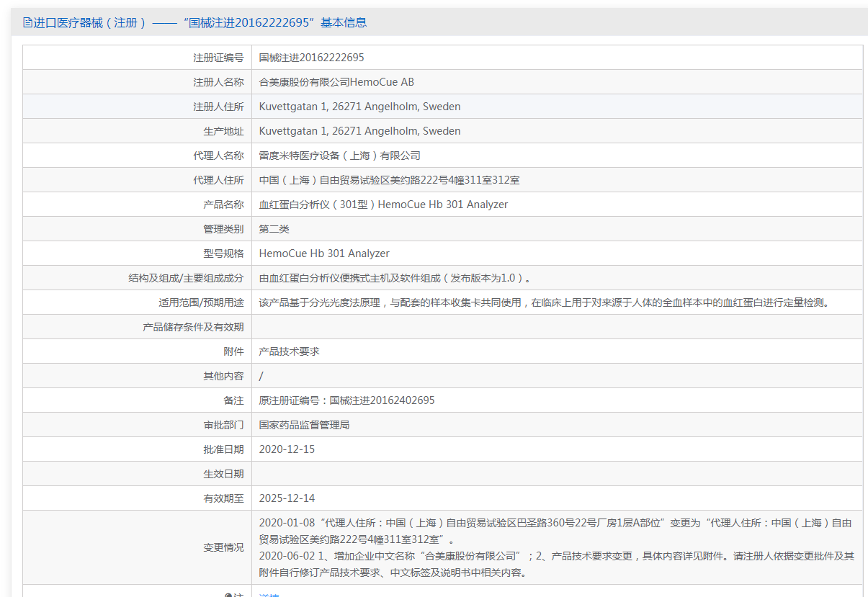Click the 2020-01-08 change record about 代理人住所

pos(555,531)
